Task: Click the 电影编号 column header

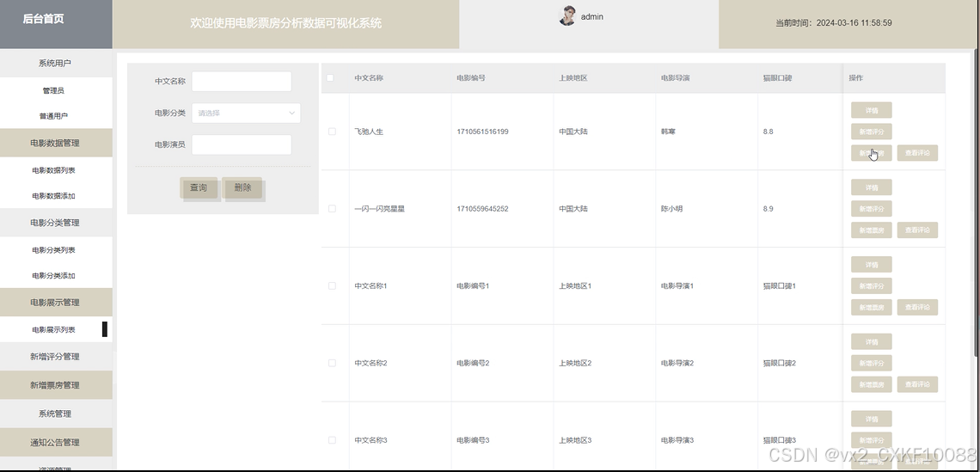Action: (x=471, y=78)
